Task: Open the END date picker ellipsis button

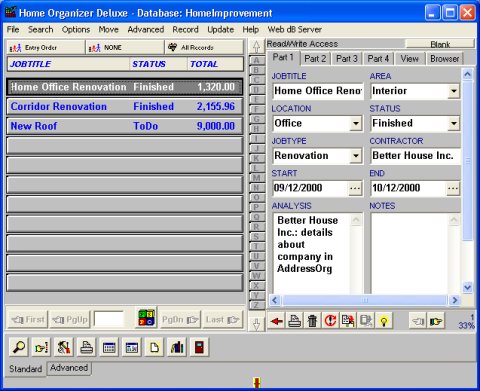Action: pyautogui.click(x=453, y=189)
